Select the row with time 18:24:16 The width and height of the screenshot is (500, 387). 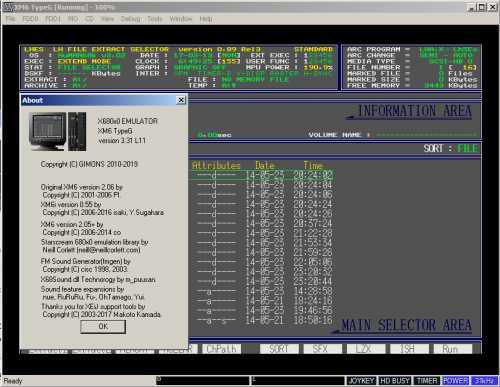click(261, 301)
